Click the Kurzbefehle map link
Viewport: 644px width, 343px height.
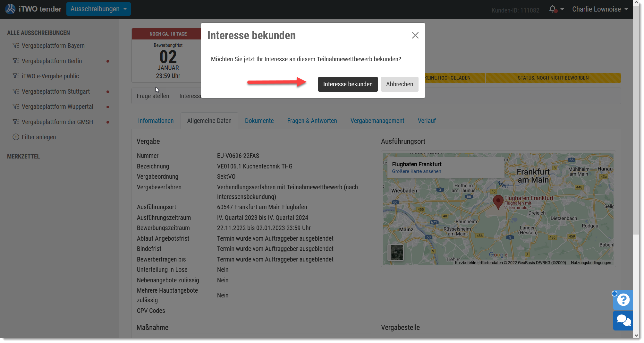[x=465, y=263]
